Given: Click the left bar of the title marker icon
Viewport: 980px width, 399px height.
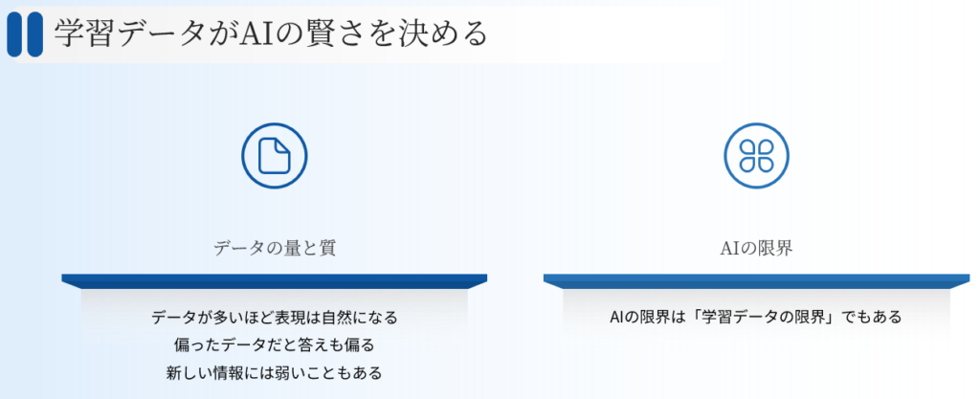Looking at the screenshot, I should (x=14, y=33).
